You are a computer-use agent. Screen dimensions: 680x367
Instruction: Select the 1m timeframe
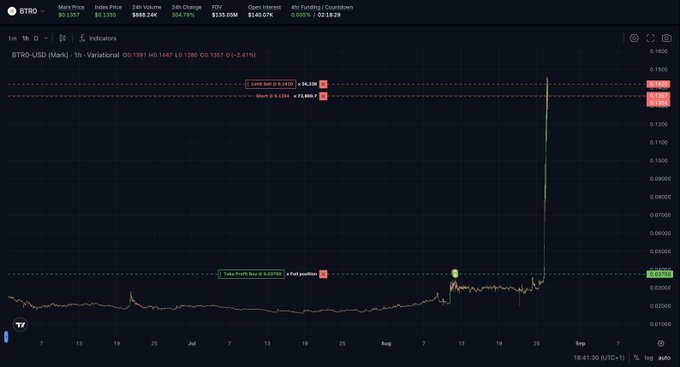pyautogui.click(x=12, y=39)
